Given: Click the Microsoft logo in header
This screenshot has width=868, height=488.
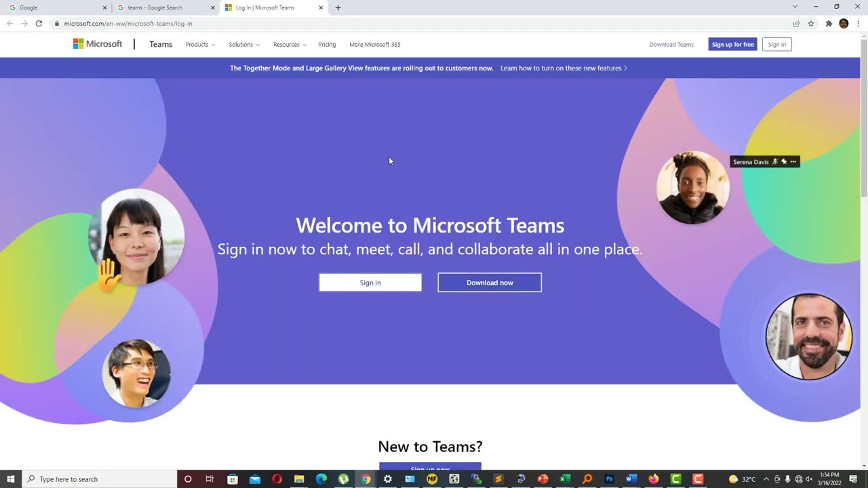Looking at the screenshot, I should pyautogui.click(x=98, y=44).
